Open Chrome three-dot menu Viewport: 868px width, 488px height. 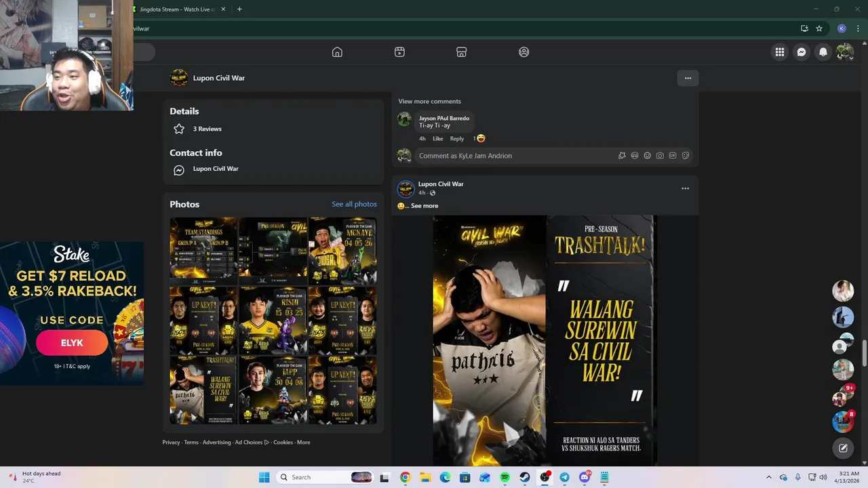(858, 28)
